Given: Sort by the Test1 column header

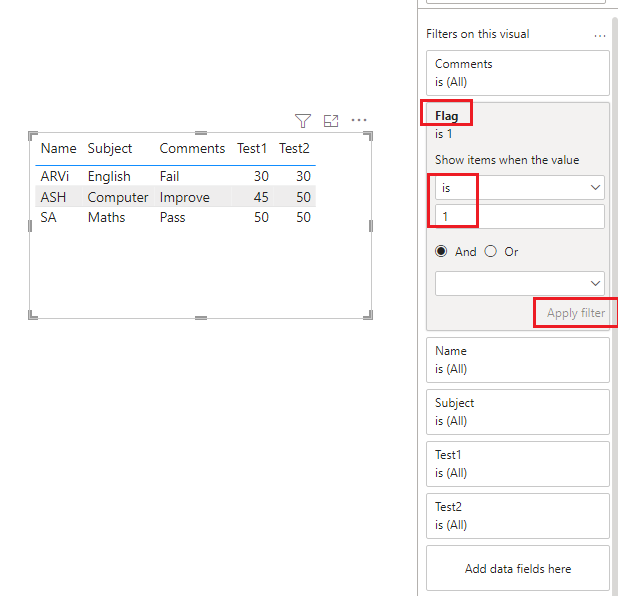Looking at the screenshot, I should tap(252, 149).
